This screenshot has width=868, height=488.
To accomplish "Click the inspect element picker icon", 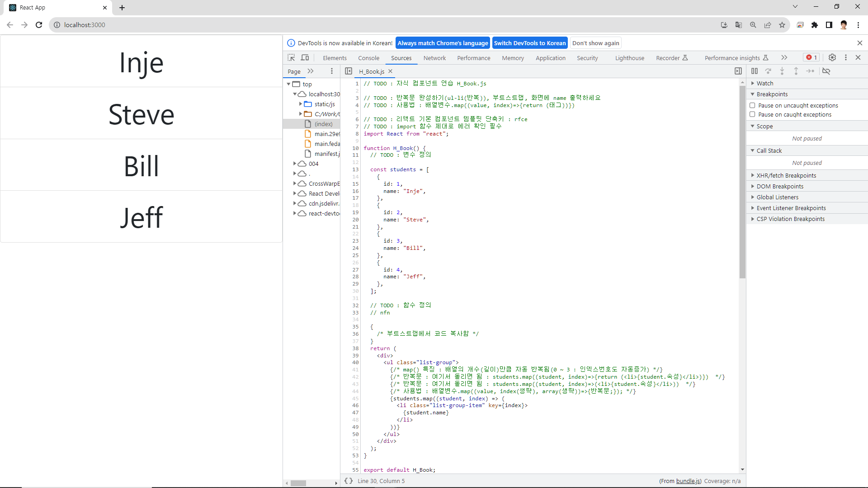I will (x=291, y=58).
